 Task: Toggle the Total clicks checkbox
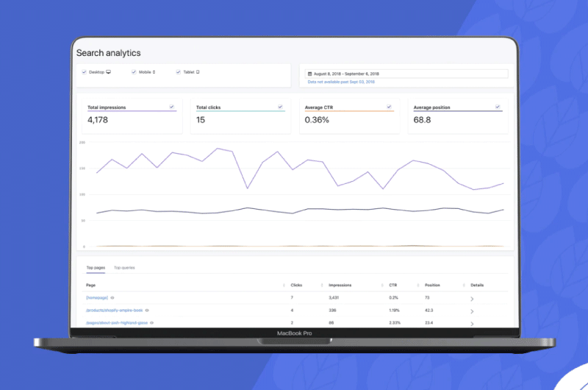[x=280, y=107]
